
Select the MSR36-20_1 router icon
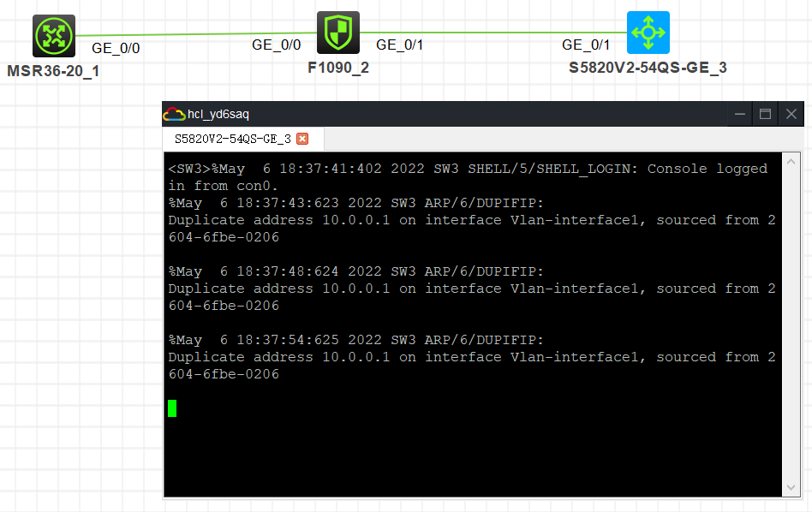point(54,36)
